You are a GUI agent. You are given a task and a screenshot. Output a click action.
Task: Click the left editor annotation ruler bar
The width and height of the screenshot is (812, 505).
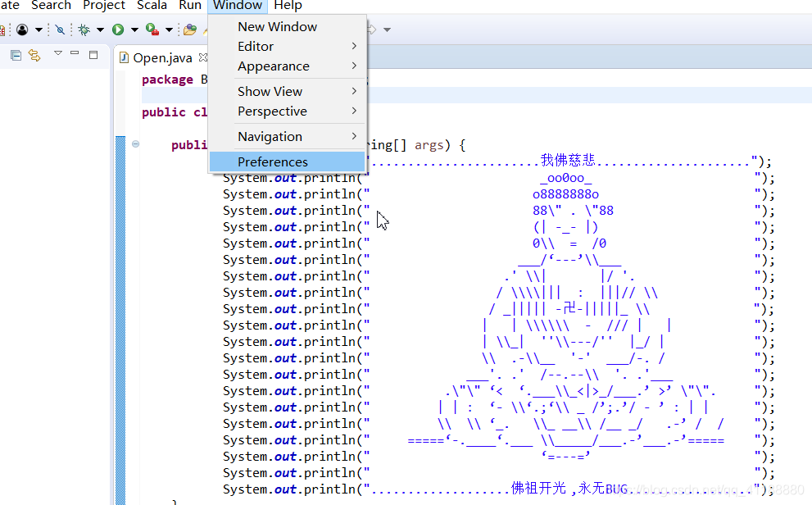[120, 320]
